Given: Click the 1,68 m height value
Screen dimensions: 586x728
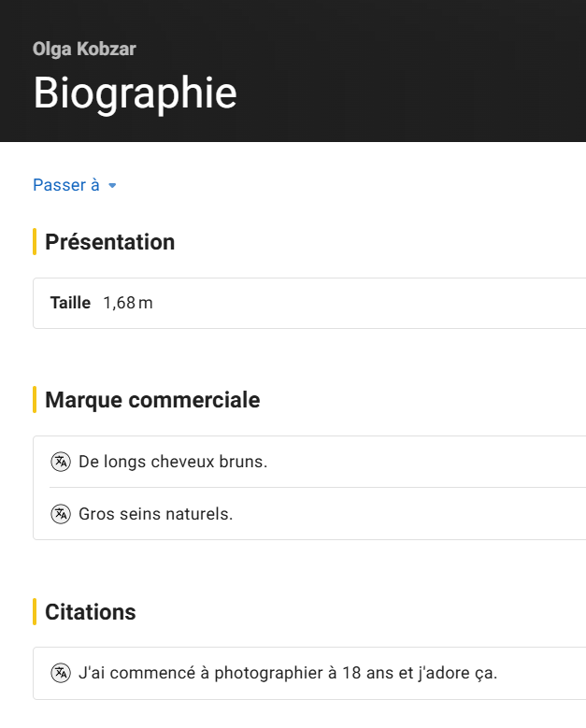Looking at the screenshot, I should [128, 303].
